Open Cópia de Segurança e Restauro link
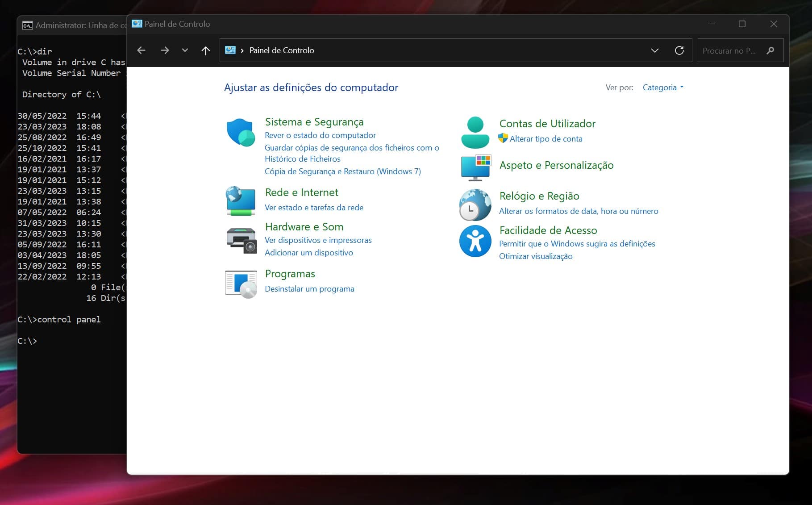 click(x=342, y=171)
